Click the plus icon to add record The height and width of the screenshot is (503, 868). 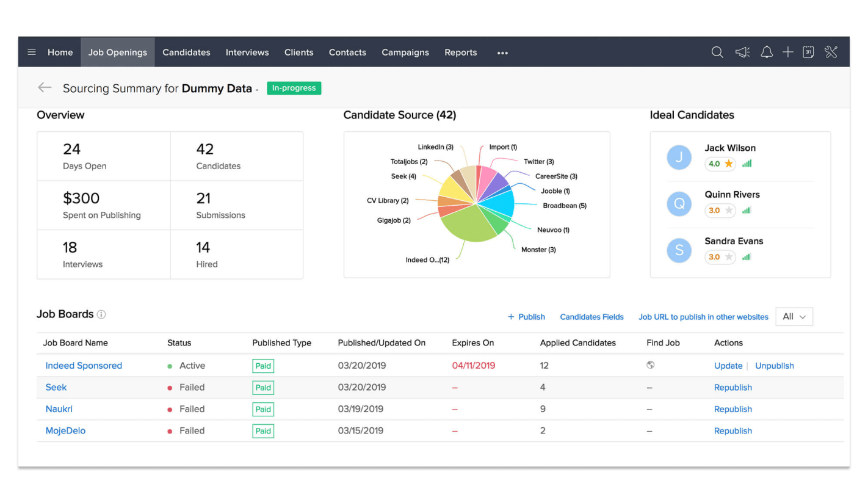point(788,52)
